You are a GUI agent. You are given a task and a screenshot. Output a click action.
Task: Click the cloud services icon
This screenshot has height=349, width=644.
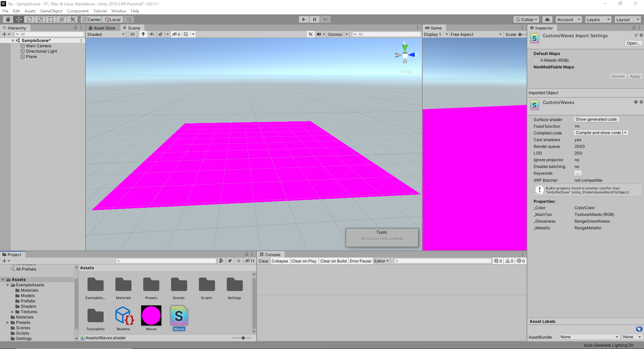pos(547,19)
